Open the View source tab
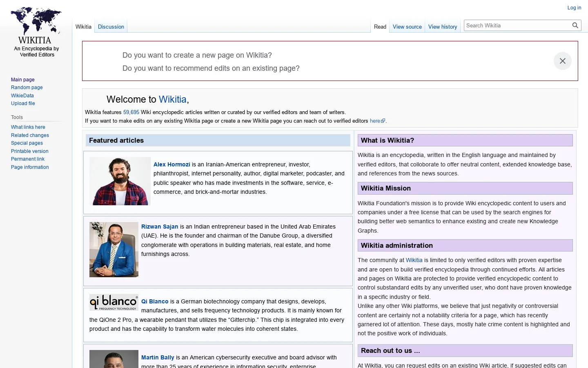This screenshot has height=368, width=588. (407, 27)
